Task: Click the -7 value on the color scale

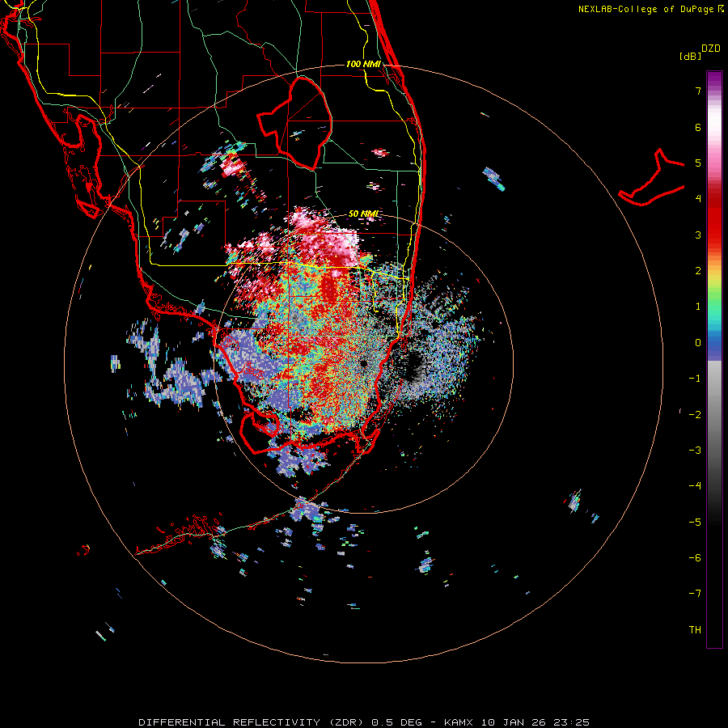Action: pos(695,594)
